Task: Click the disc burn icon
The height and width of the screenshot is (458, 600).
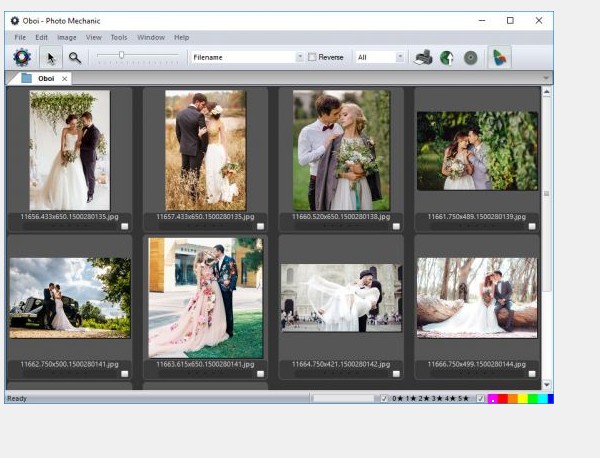Action: pos(471,58)
